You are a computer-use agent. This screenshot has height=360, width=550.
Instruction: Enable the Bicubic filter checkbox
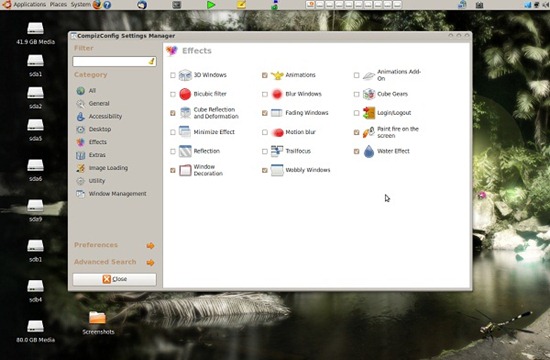pyautogui.click(x=173, y=94)
